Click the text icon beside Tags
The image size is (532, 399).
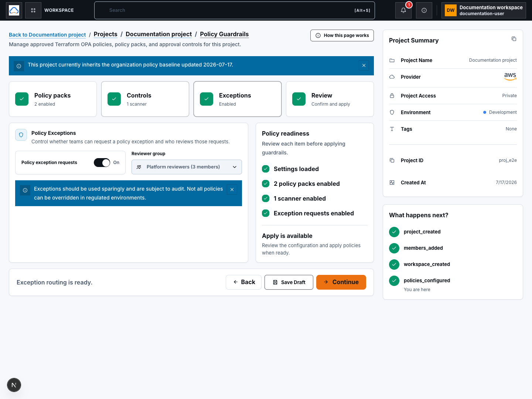pyautogui.click(x=392, y=129)
